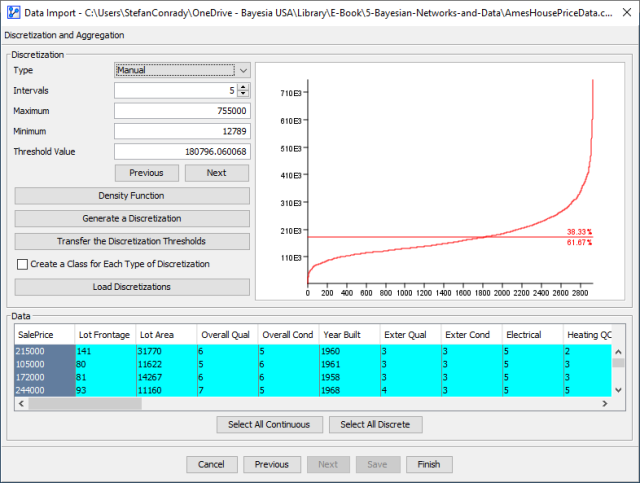Select the SalePrice column header
640x483 pixels.
pos(44,335)
